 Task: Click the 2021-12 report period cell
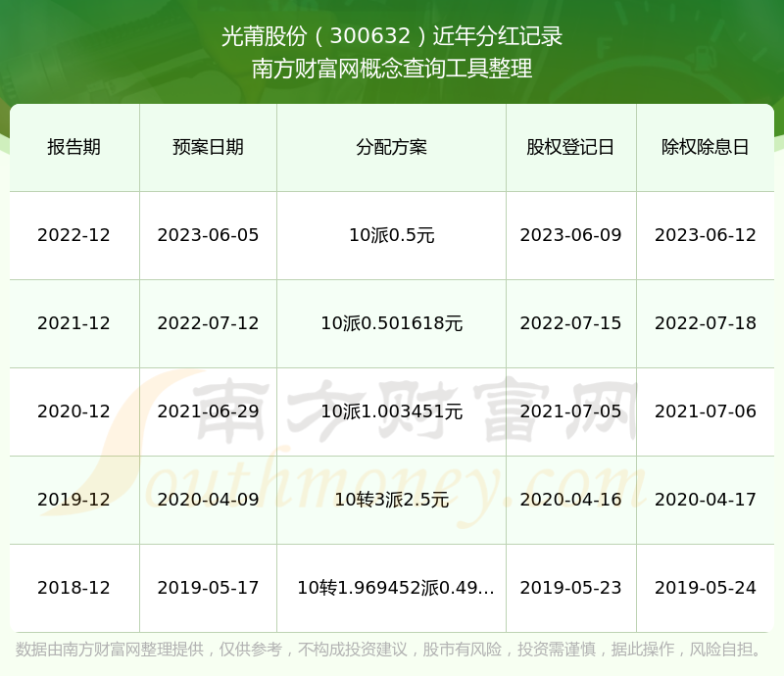click(74, 323)
